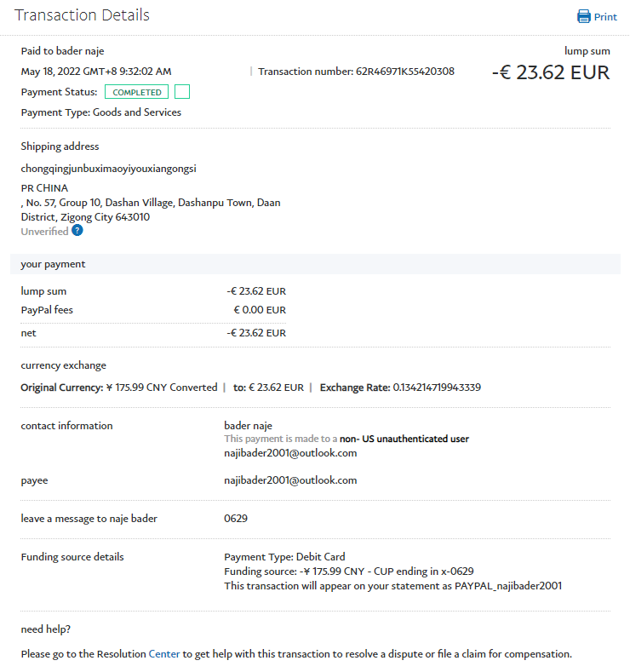Click the Payment Type: Debit Card line
The height and width of the screenshot is (672, 630).
pyautogui.click(x=284, y=557)
